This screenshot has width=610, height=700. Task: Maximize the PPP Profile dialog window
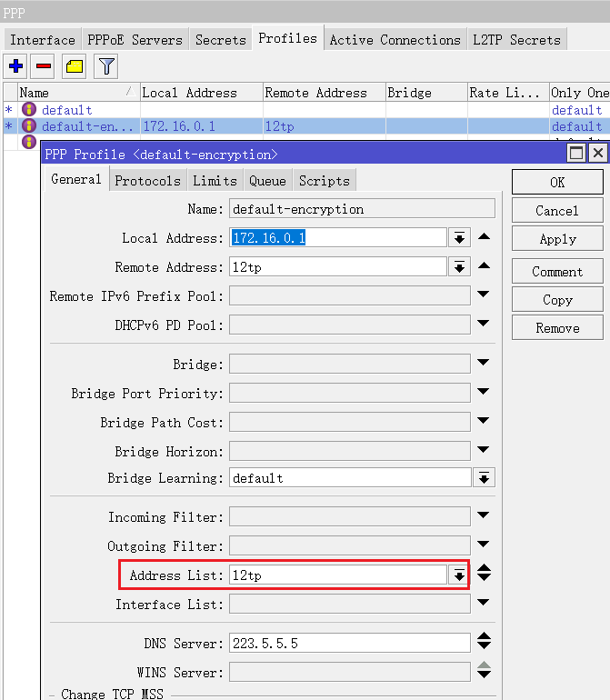pyautogui.click(x=576, y=153)
